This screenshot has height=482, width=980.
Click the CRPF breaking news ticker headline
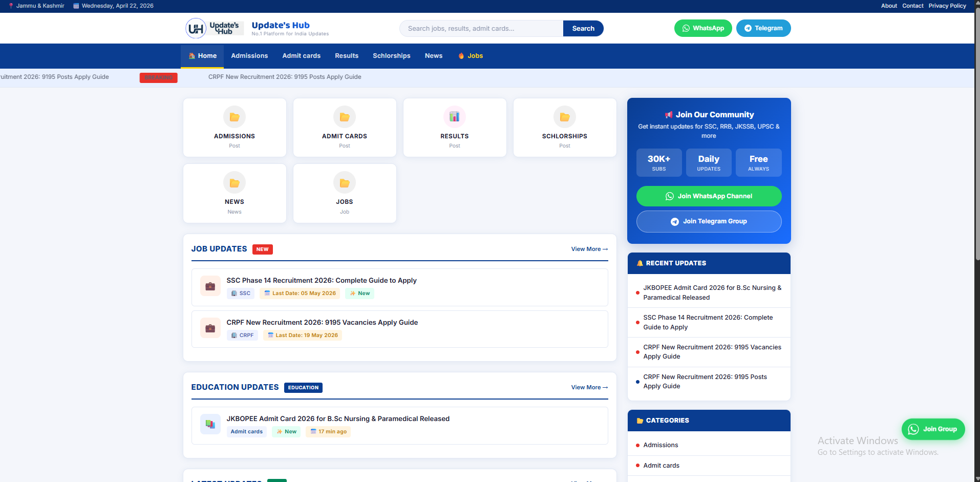[x=285, y=77]
